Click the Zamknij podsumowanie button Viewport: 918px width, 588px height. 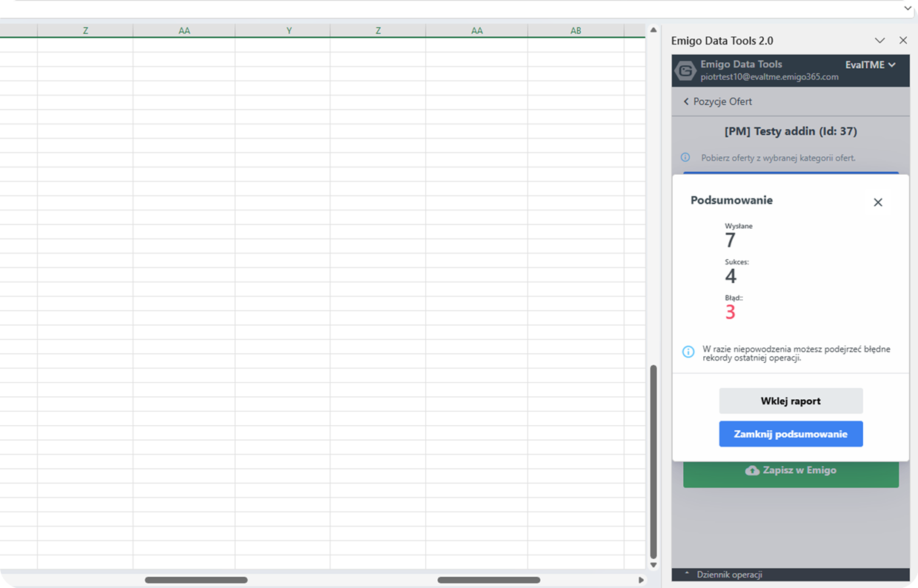[x=791, y=434]
